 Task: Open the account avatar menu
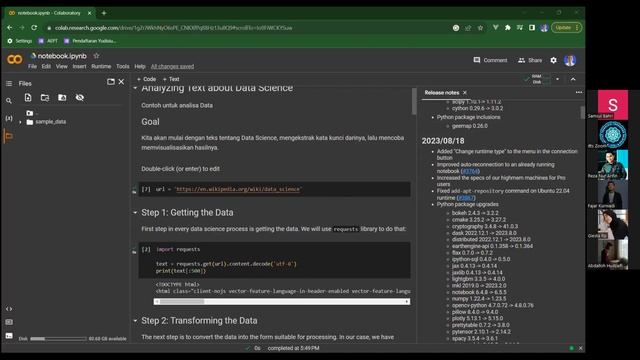click(x=570, y=60)
